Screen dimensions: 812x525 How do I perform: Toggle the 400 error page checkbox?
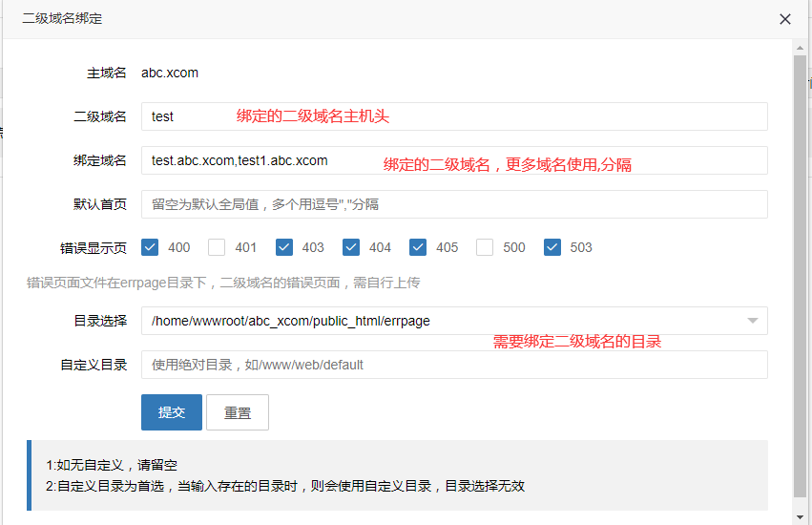[x=150, y=247]
